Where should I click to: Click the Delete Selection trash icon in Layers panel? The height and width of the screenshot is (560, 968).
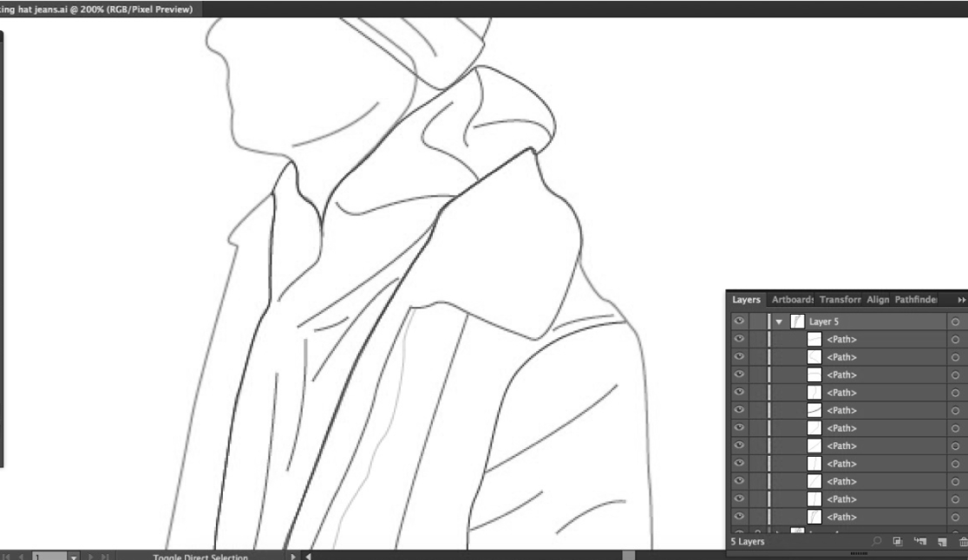pyautogui.click(x=963, y=542)
